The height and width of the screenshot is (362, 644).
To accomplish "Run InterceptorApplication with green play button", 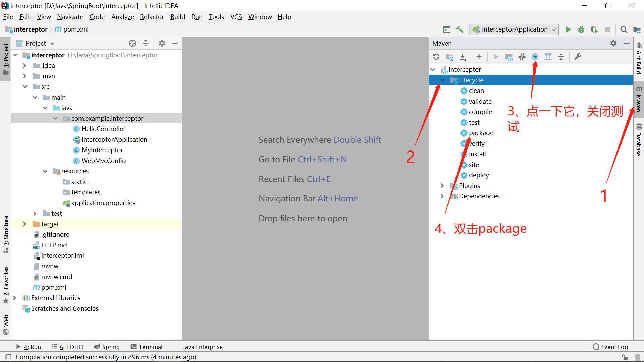I will [x=568, y=29].
